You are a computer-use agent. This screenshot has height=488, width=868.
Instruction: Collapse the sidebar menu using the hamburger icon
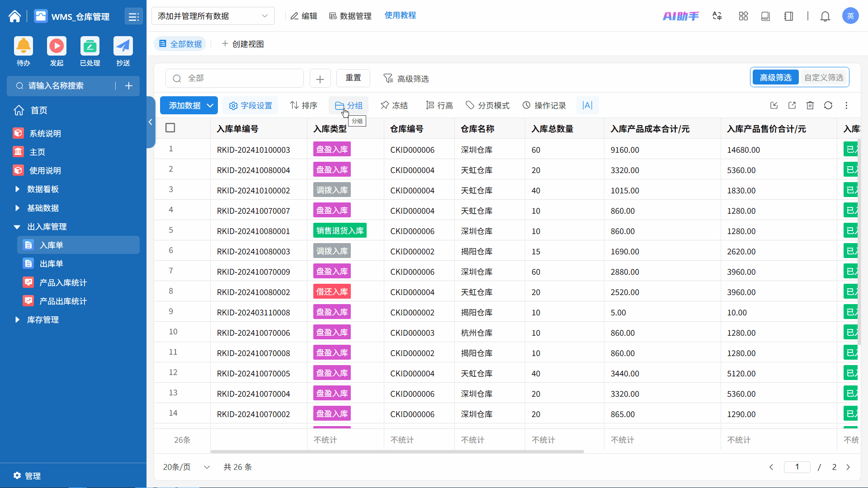point(133,17)
